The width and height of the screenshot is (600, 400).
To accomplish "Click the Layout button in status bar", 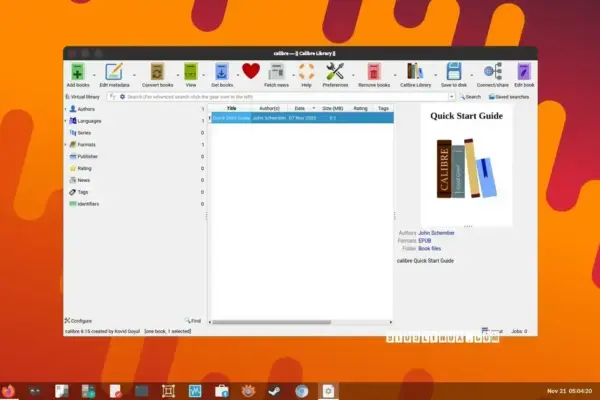I will pyautogui.click(x=492, y=331).
